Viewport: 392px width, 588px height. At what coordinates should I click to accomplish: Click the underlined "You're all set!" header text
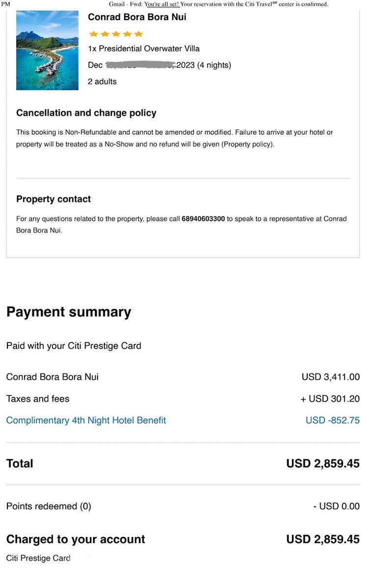(x=162, y=4)
